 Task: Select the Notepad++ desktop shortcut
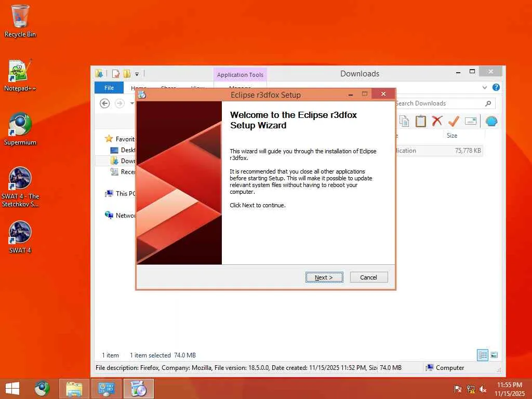point(20,75)
